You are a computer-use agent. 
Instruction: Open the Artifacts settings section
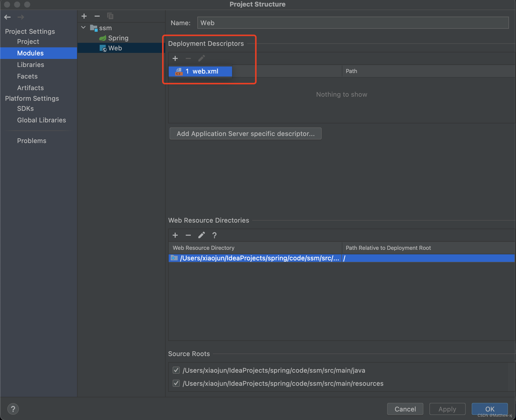tap(30, 88)
